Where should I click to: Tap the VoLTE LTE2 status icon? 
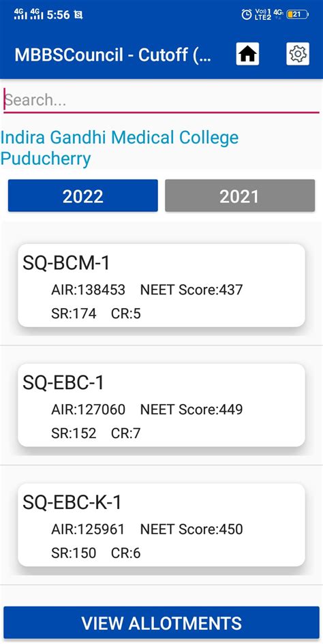tap(263, 15)
